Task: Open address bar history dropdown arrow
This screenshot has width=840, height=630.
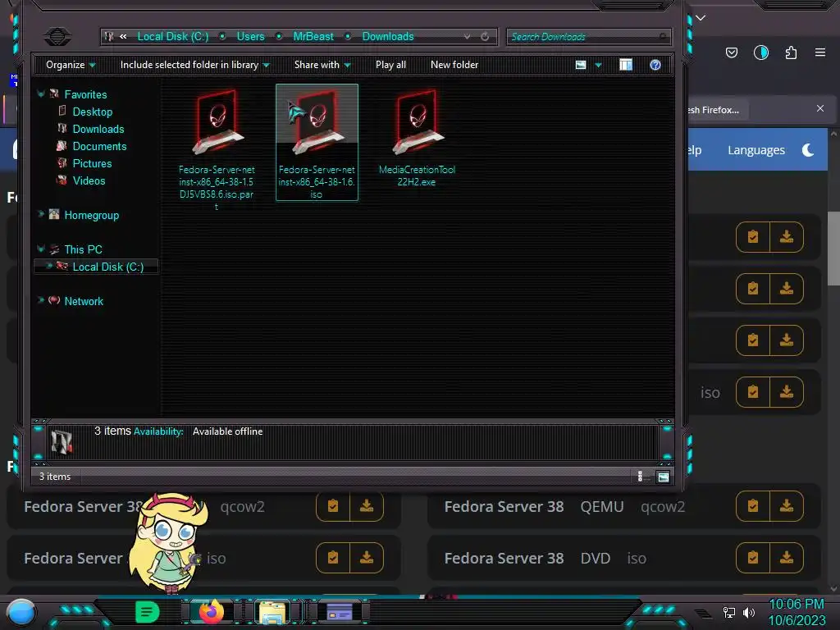Action: pos(467,36)
